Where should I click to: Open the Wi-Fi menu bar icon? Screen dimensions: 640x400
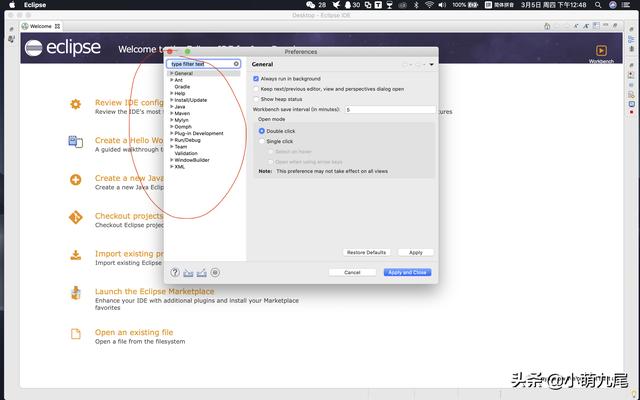pos(429,5)
